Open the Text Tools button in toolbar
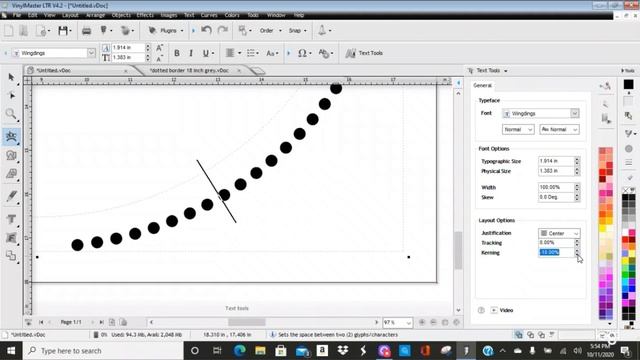 [364, 53]
